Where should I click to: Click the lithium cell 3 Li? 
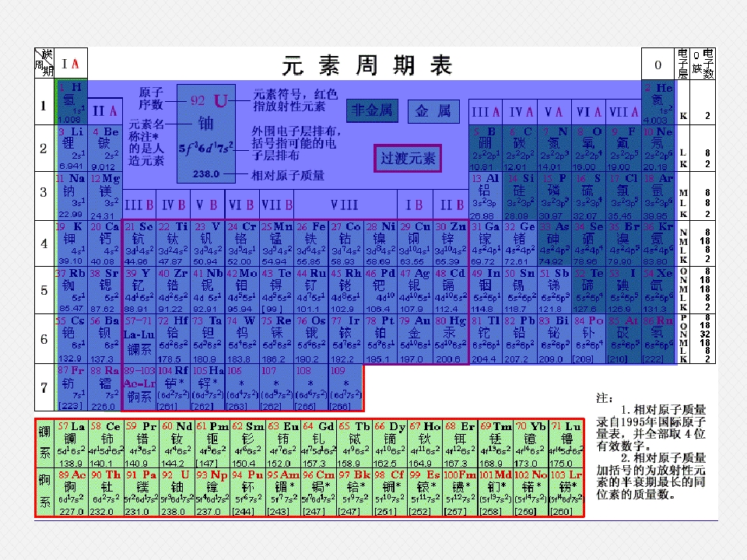[x=72, y=148]
